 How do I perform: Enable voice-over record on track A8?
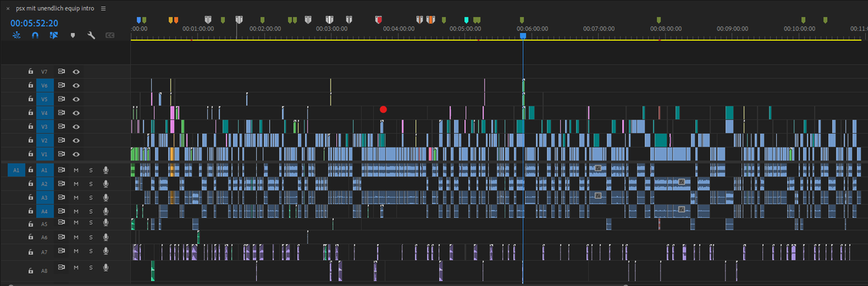[106, 268]
